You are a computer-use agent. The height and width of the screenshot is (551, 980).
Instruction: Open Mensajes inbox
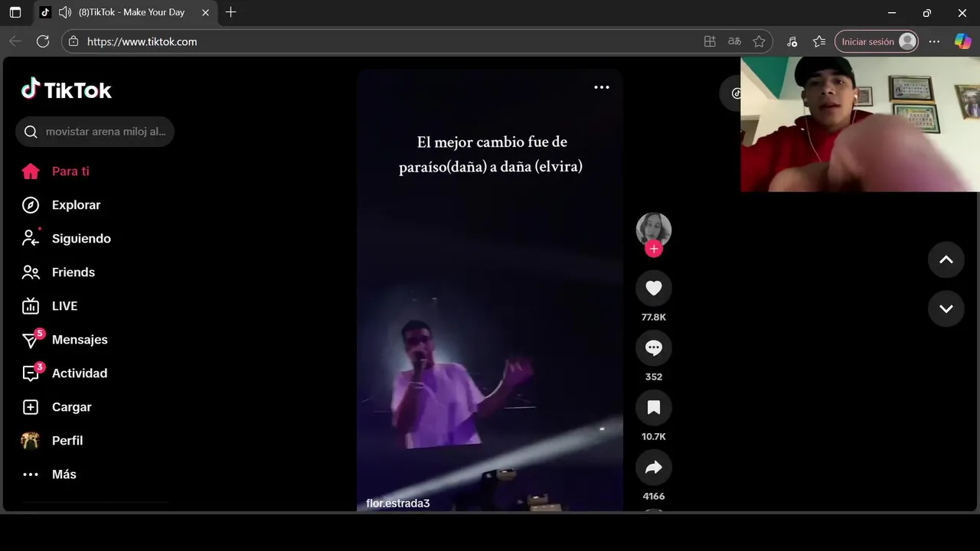(80, 340)
